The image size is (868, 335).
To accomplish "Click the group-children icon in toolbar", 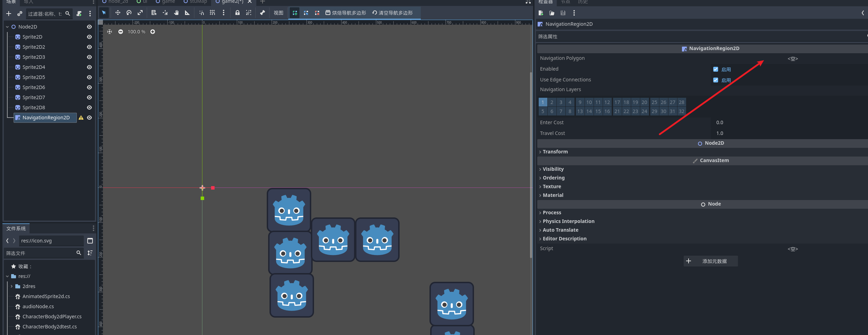I will point(249,13).
